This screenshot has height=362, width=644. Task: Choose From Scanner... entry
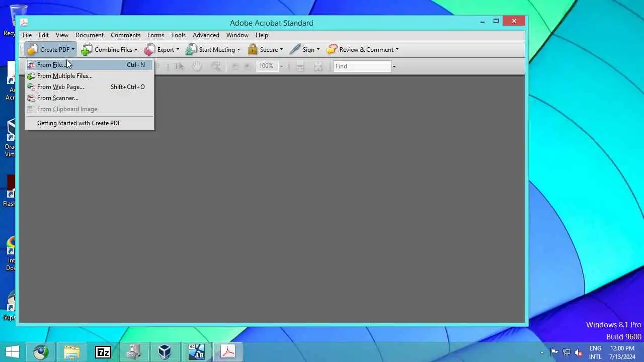(x=90, y=98)
